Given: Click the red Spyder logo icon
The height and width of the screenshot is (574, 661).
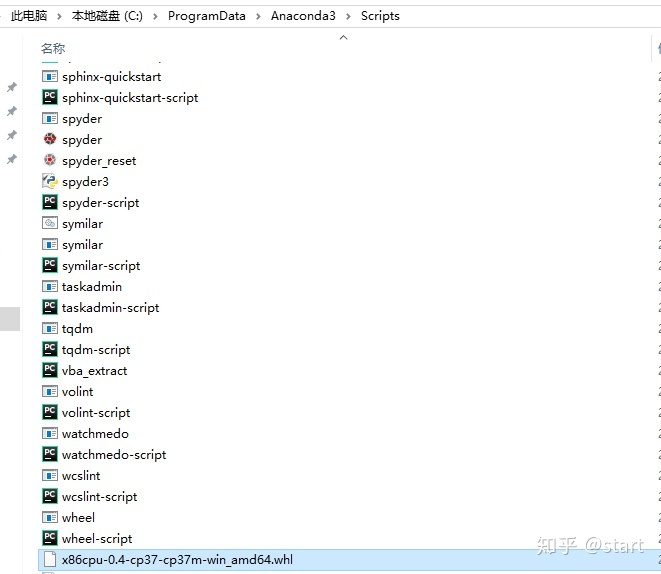Looking at the screenshot, I should click(50, 139).
